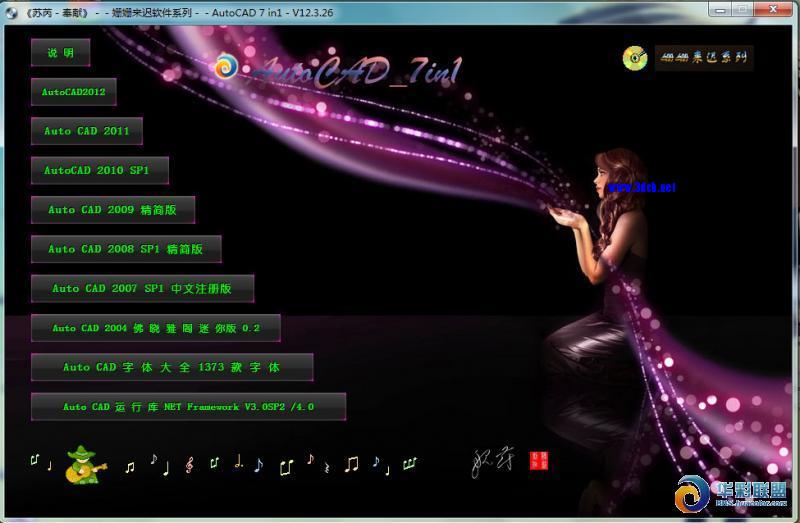Open Auto CAD 2007 SP1 中文注册版

[142, 289]
